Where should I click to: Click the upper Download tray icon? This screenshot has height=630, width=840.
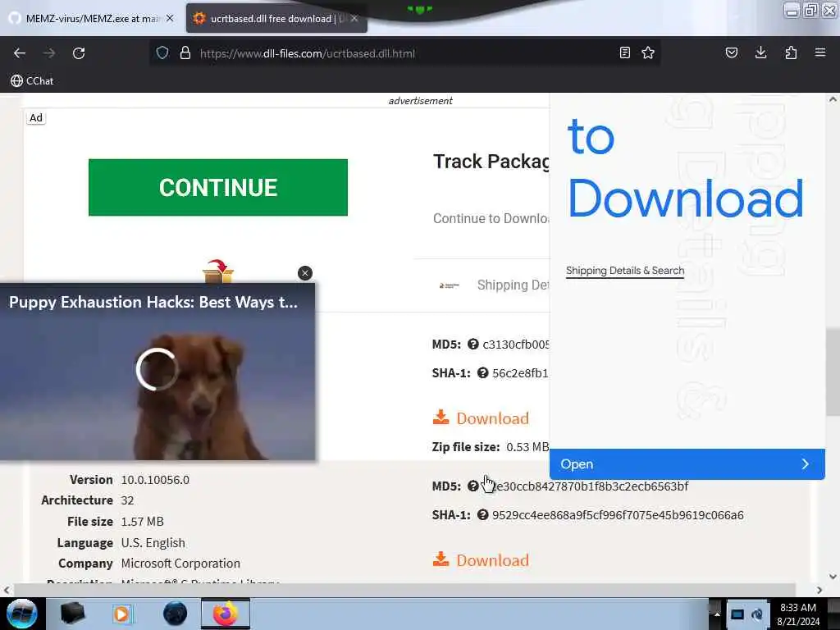pos(441,418)
